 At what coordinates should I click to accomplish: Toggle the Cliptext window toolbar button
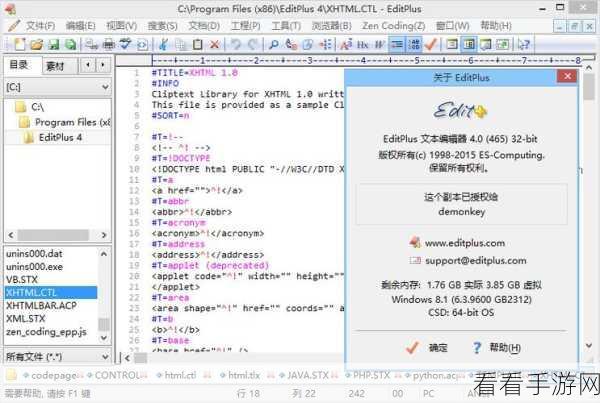[x=452, y=44]
